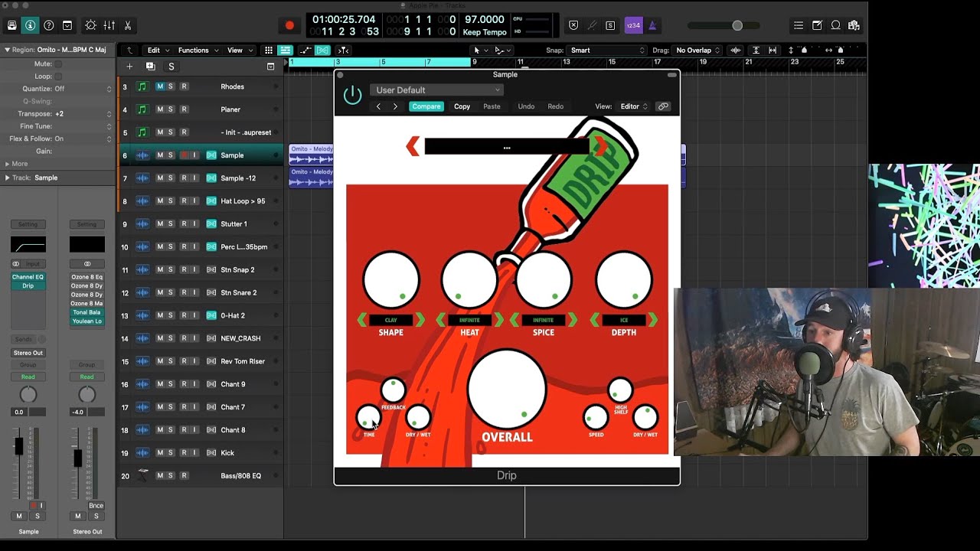The height and width of the screenshot is (551, 980).
Task: Click the Copy button in plugin header
Action: (462, 106)
